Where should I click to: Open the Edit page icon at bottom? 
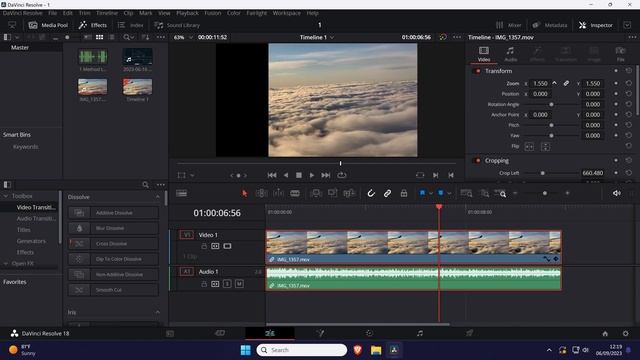270,333
